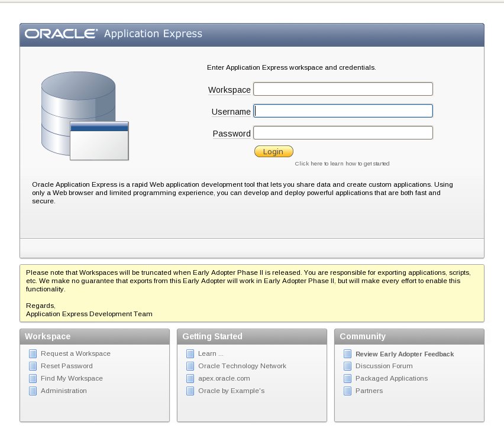Open the 'Click here to learn how to get started' link

[342, 164]
